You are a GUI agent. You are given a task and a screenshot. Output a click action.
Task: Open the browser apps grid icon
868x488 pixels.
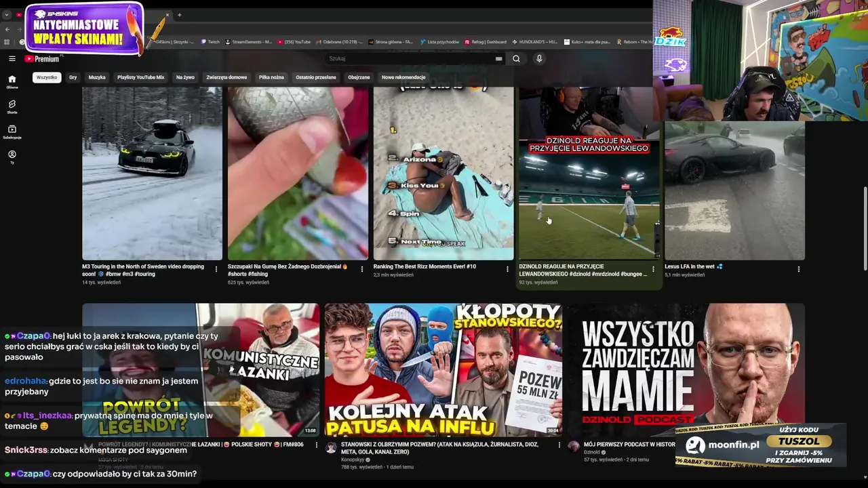point(7,42)
